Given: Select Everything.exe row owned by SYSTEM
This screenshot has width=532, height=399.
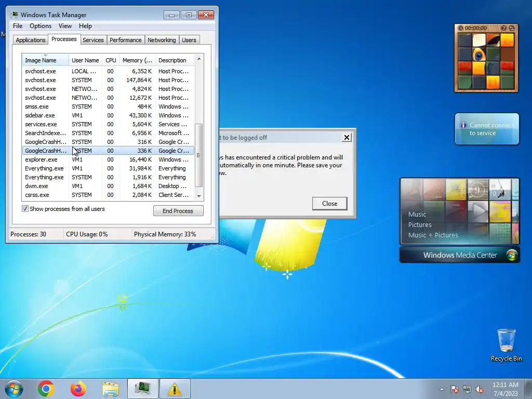Looking at the screenshot, I should pyautogui.click(x=108, y=177).
